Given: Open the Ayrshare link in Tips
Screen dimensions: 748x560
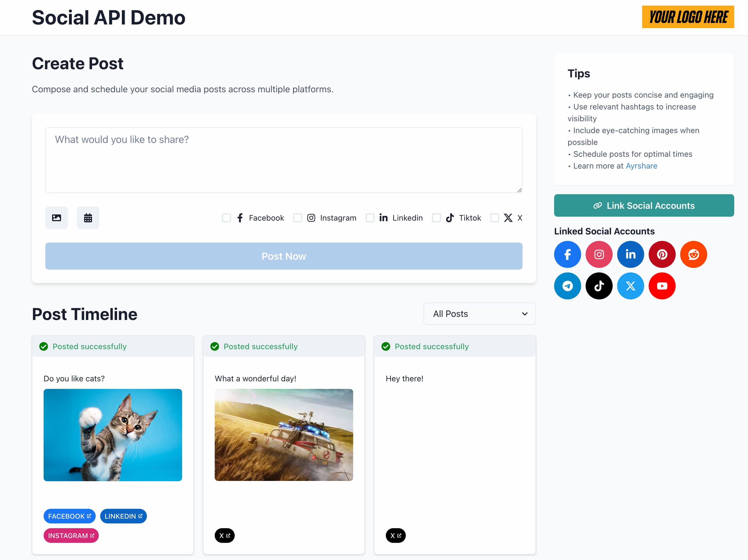Looking at the screenshot, I should click(641, 166).
